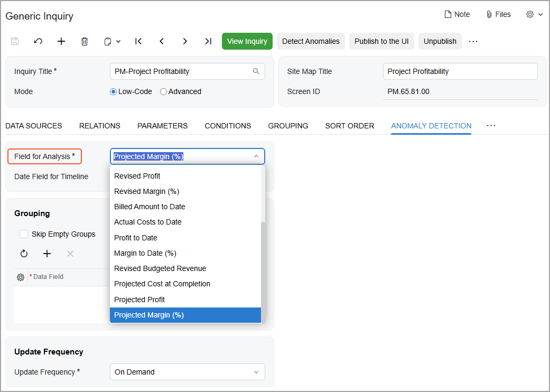Open Files attachment paperclip
550x392 pixels.
pos(498,14)
